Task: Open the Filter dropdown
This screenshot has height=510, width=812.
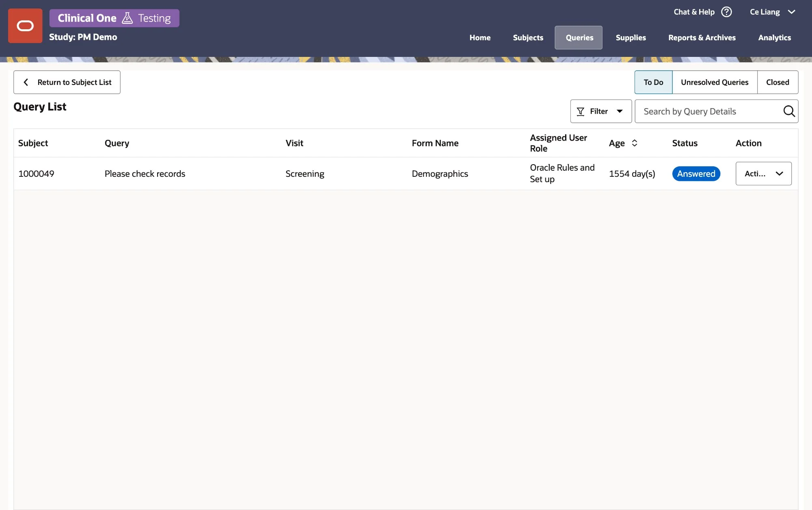Action: pos(601,111)
